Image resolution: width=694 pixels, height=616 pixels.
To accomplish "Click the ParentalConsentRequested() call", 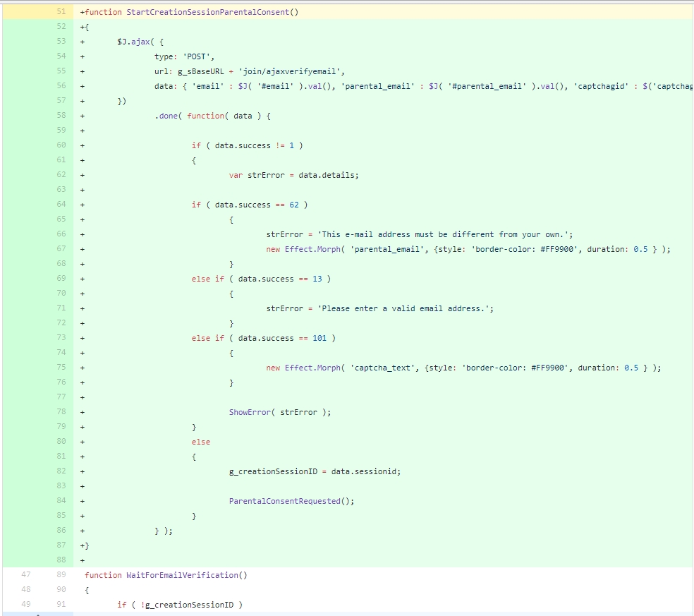I will 289,501.
